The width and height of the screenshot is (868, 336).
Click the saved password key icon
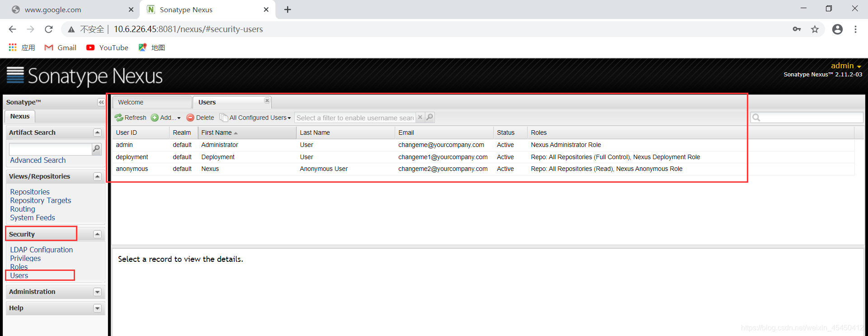797,29
